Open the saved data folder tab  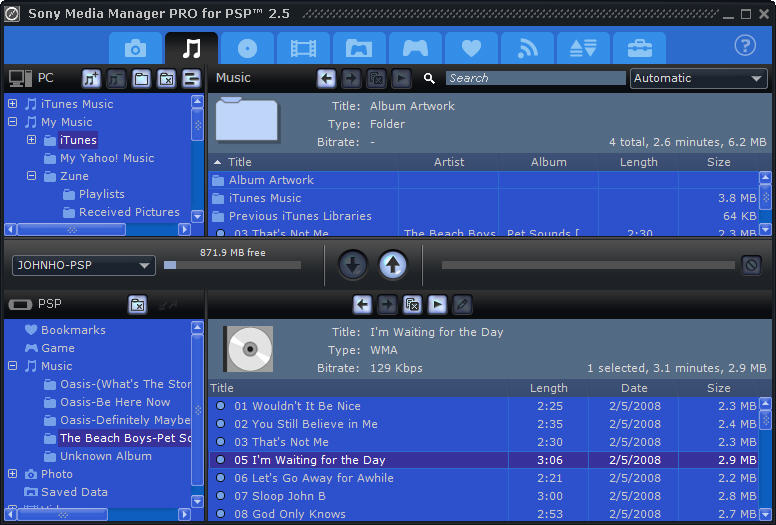click(359, 48)
